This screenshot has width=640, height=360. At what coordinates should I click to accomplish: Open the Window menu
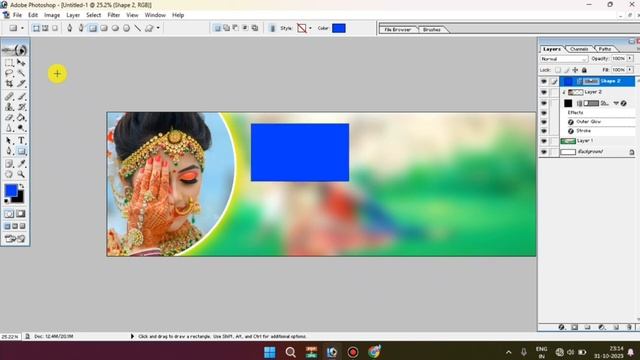155,15
